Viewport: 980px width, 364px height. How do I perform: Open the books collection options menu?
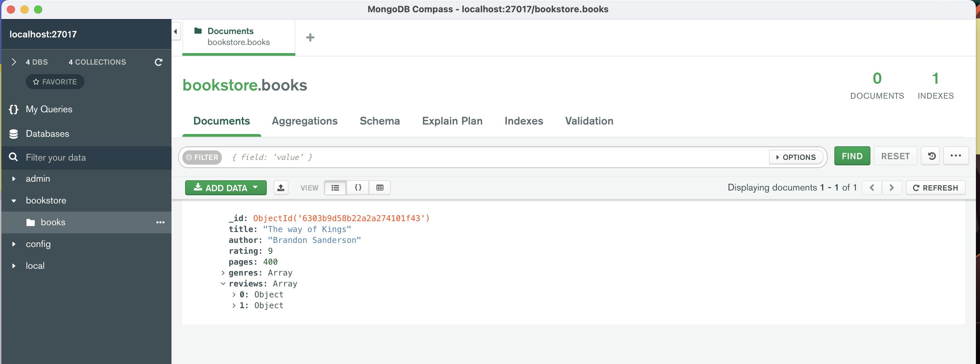(x=160, y=222)
